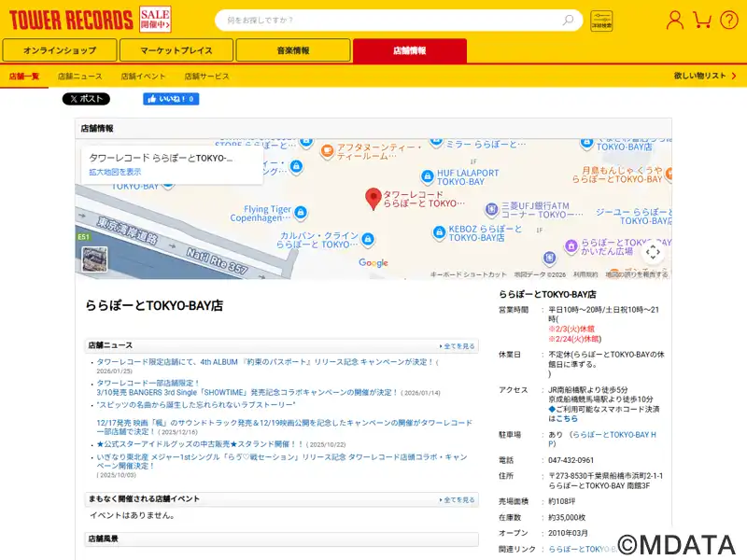
Task: Click the カルバン・クライン map marker
Action: click(x=367, y=239)
